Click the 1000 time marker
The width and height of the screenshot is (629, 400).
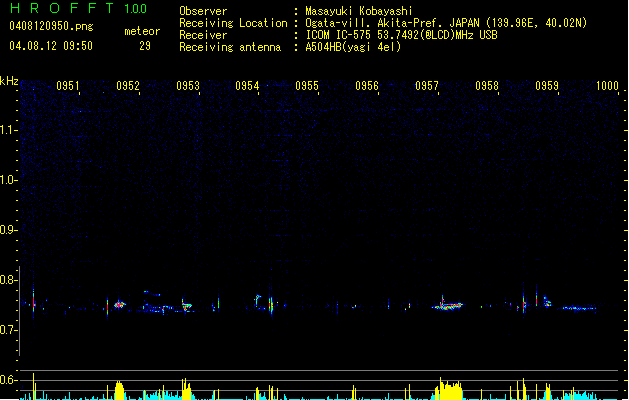tap(607, 86)
